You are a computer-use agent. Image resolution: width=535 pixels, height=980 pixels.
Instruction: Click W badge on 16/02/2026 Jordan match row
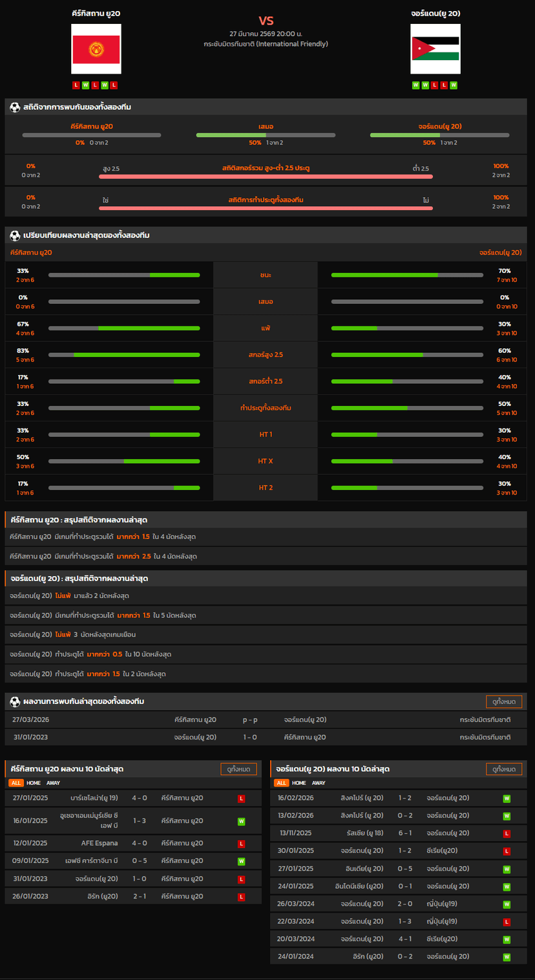click(507, 798)
